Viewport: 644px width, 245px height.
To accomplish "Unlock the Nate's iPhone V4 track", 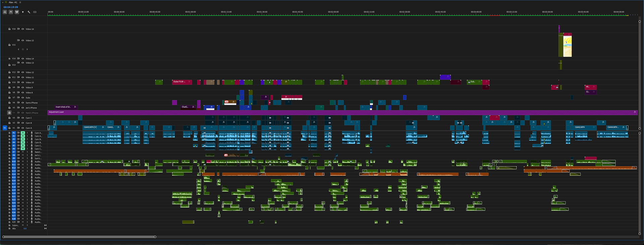I will click(9, 113).
